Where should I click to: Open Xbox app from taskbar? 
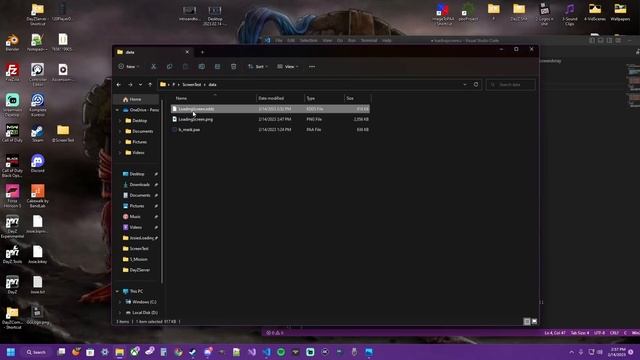point(135,352)
